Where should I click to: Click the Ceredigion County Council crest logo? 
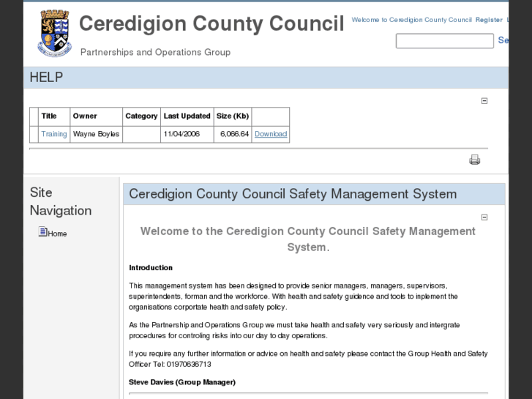pyautogui.click(x=54, y=33)
